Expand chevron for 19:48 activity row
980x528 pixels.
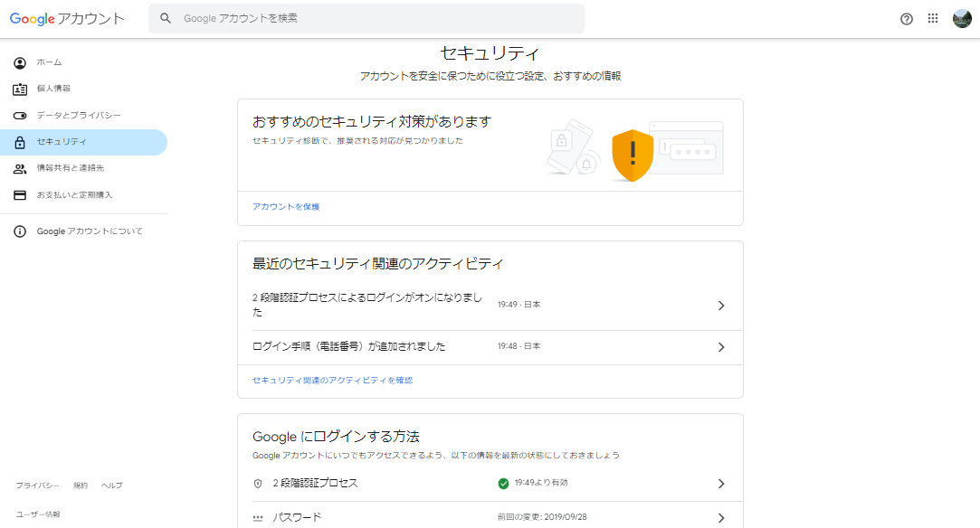click(721, 347)
